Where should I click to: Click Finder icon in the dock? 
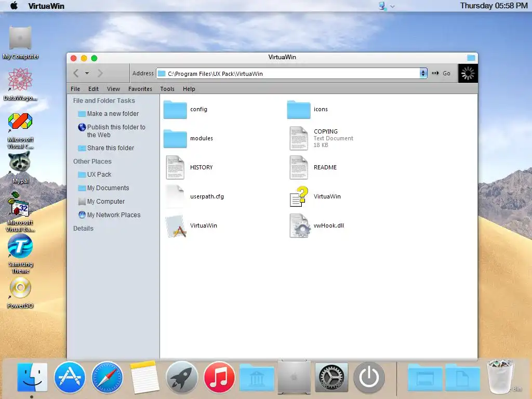(x=32, y=377)
